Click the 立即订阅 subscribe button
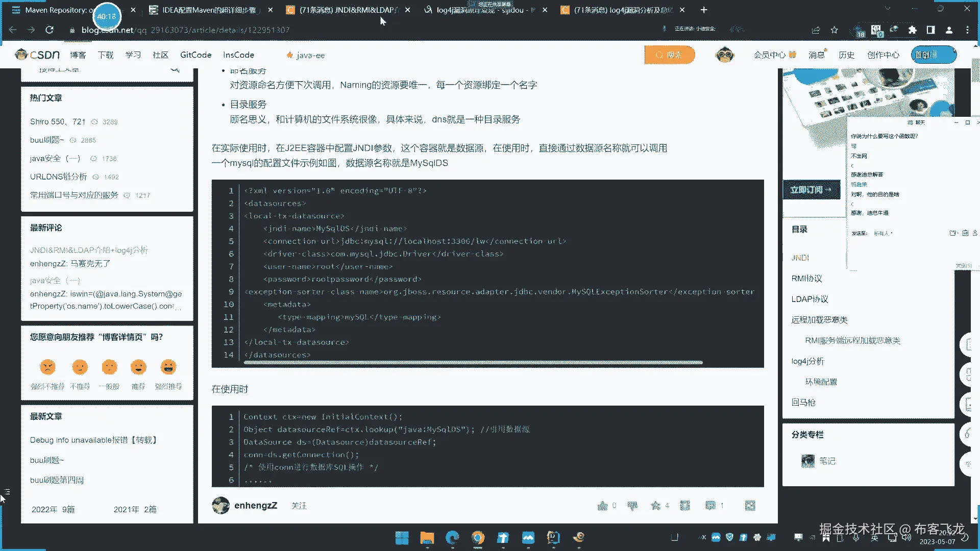 (x=811, y=190)
